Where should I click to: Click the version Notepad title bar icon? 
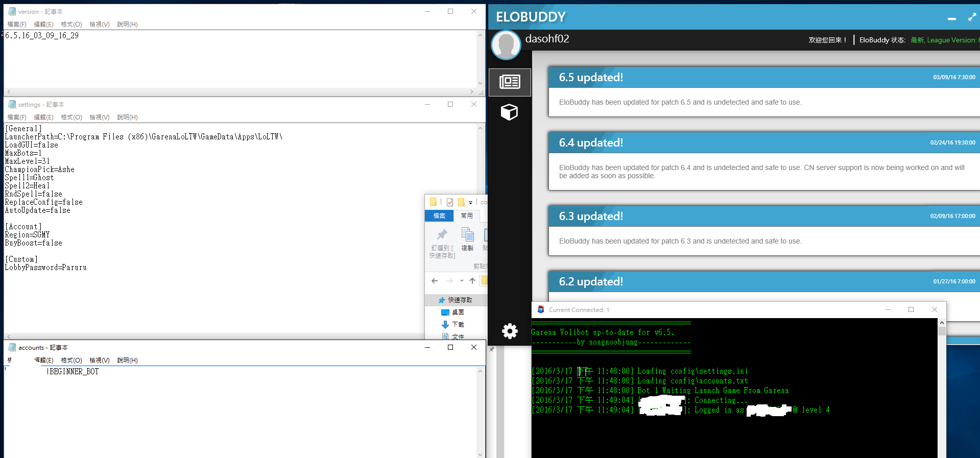[12, 11]
